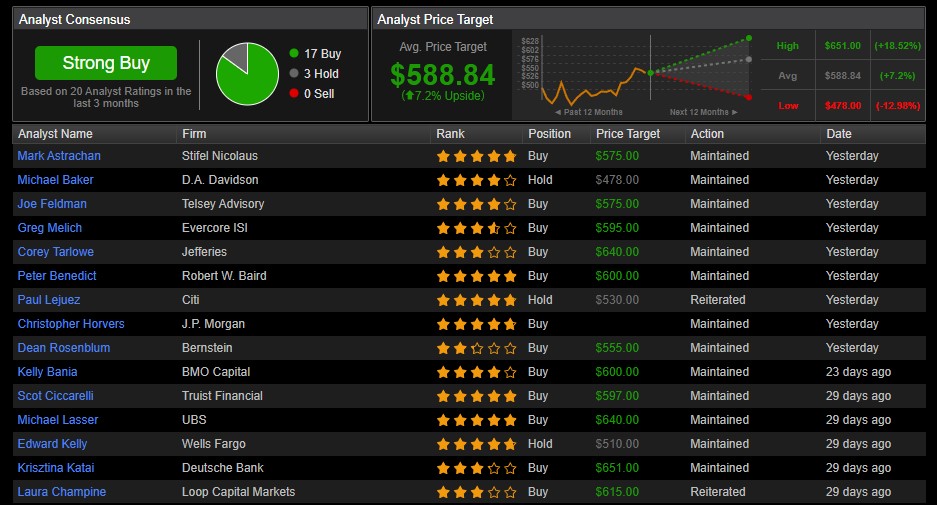Click the +18.52% high percentage

coord(897,45)
